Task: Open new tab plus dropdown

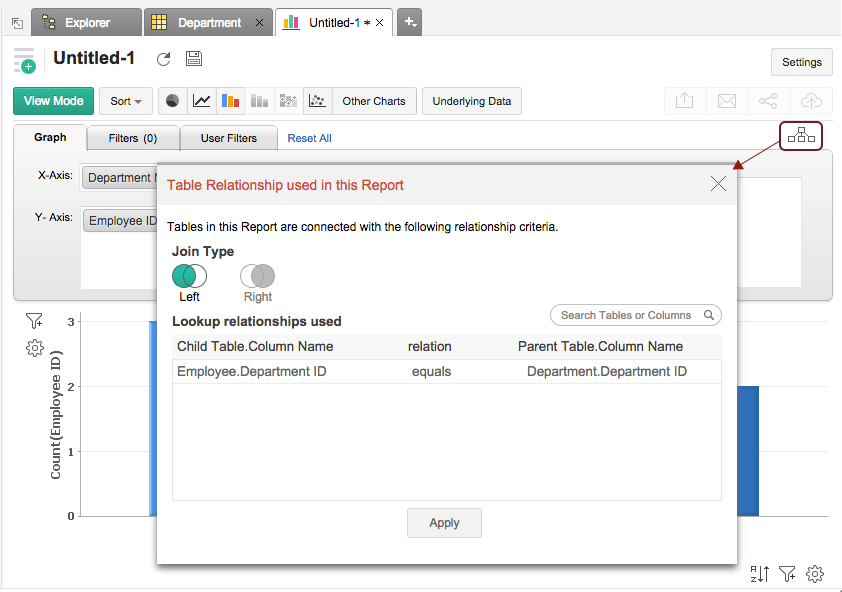Action: click(x=409, y=22)
